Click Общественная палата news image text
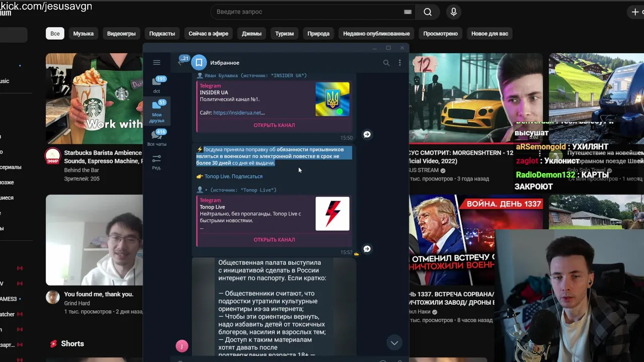Screen dimensions: 644x362 point(272,309)
